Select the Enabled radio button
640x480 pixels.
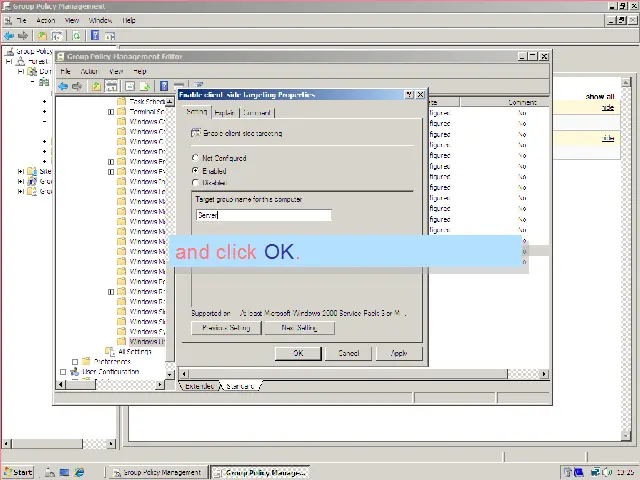pyautogui.click(x=195, y=171)
